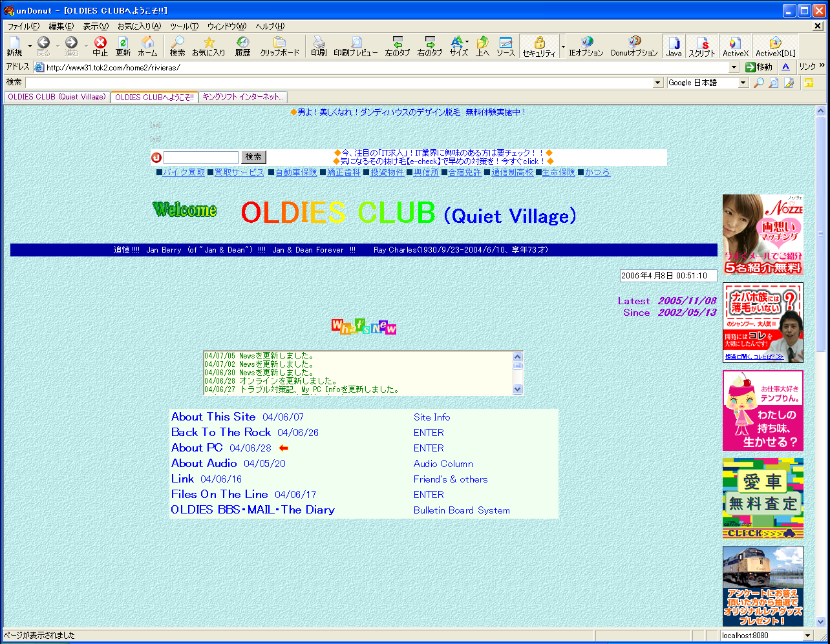This screenshot has height=644, width=830.
Task: Toggle the Java enable button
Action: click(674, 47)
